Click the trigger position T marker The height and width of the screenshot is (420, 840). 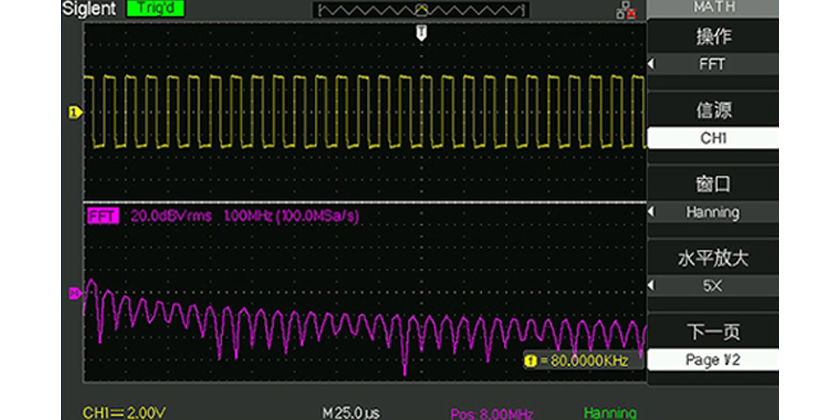tap(422, 33)
